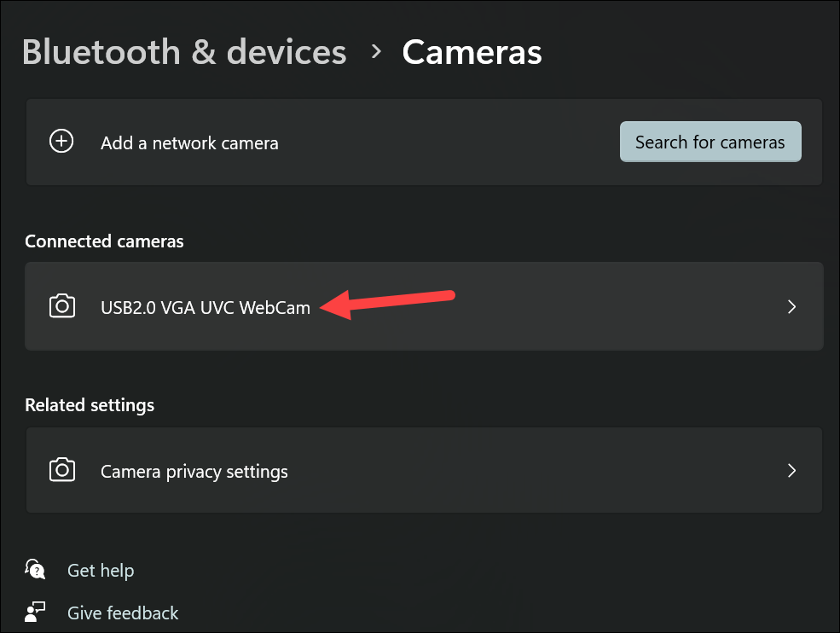Click the Search for cameras button
Screen dimensions: 840x633
point(710,142)
